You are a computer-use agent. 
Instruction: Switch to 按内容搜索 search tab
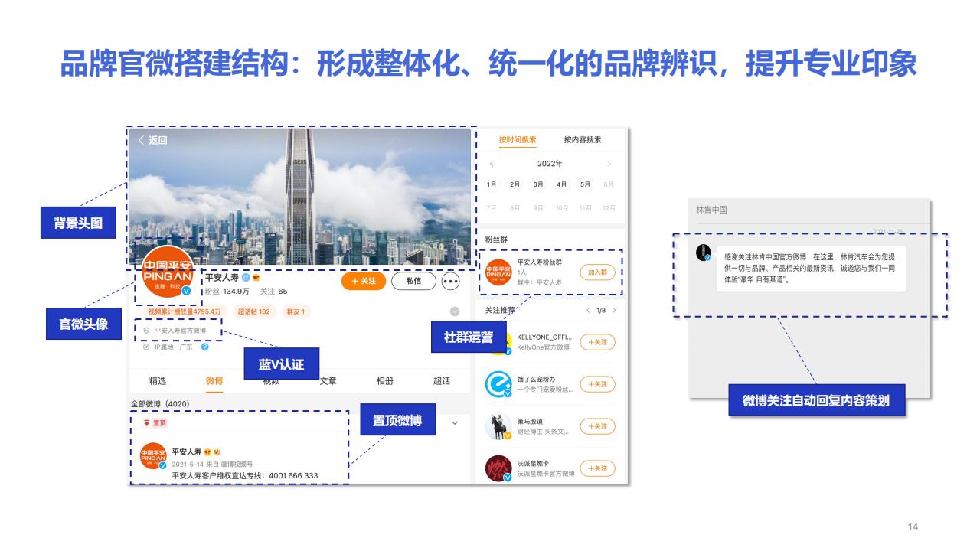[583, 140]
